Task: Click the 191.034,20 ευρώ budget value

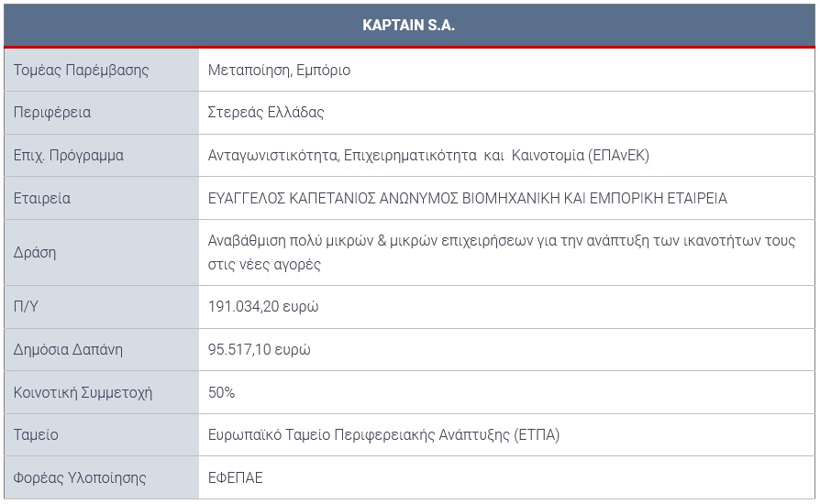Action: pyautogui.click(x=263, y=307)
